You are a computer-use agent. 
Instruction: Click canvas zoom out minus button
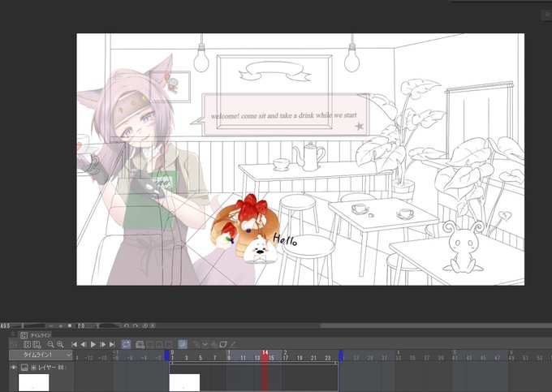tap(51, 325)
